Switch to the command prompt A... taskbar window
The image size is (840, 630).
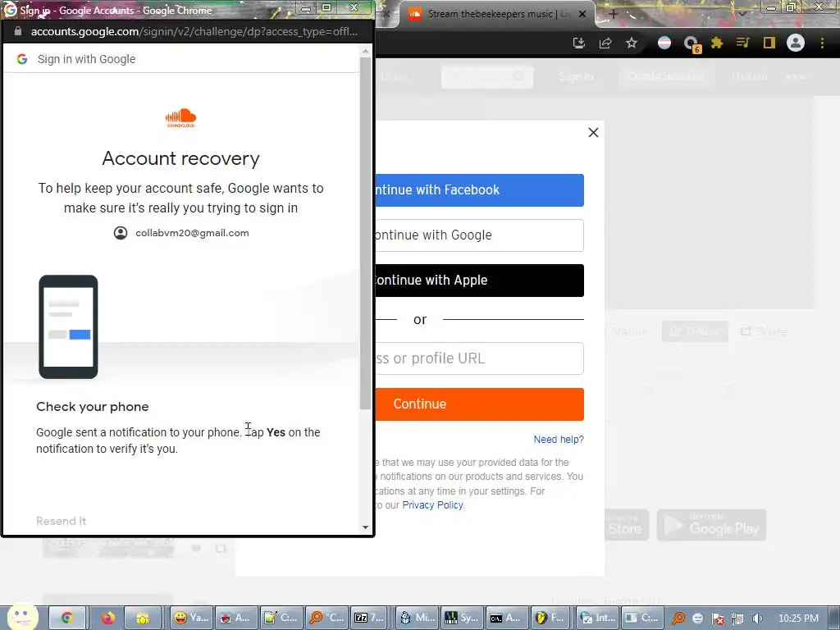pyautogui.click(x=507, y=619)
